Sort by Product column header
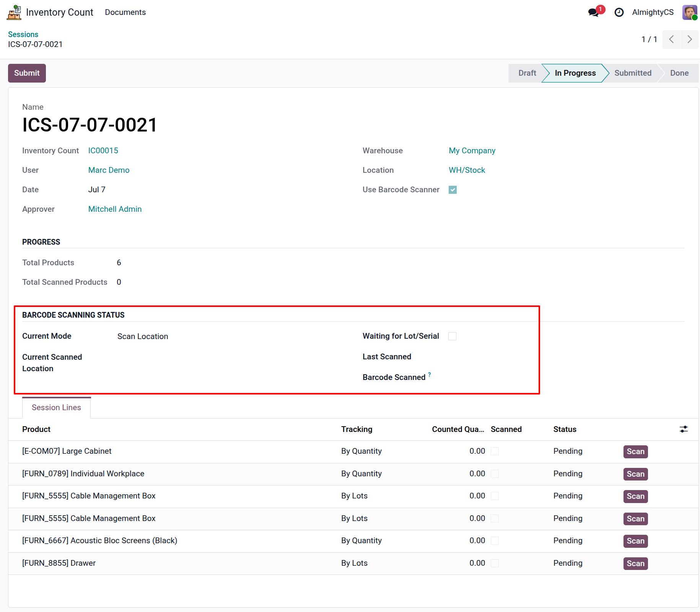Screen dimensions: 700x612 (36, 429)
